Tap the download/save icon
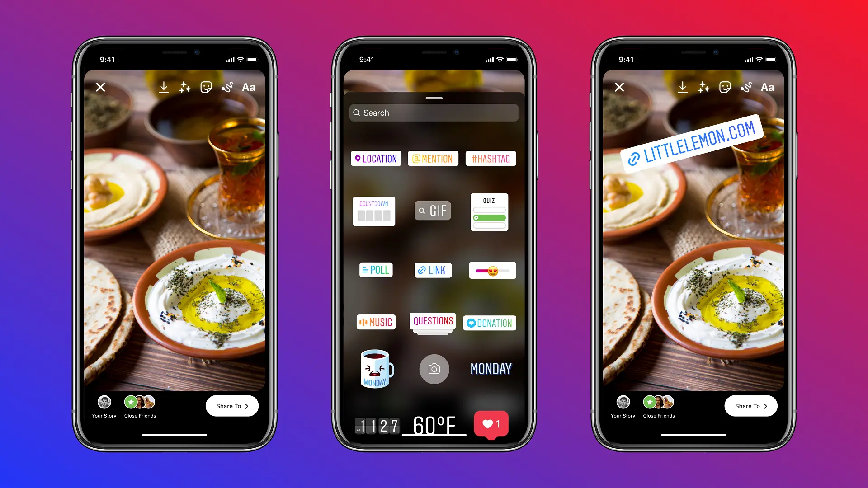The width and height of the screenshot is (868, 488). point(165,87)
